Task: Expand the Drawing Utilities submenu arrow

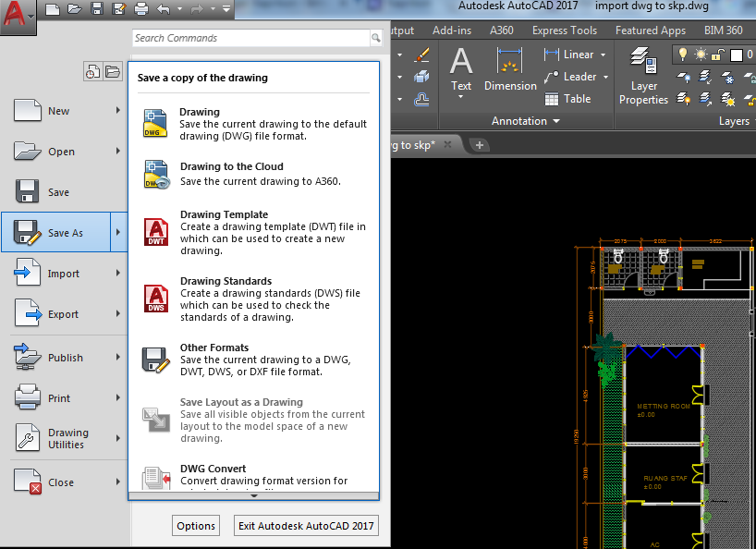Action: point(118,438)
